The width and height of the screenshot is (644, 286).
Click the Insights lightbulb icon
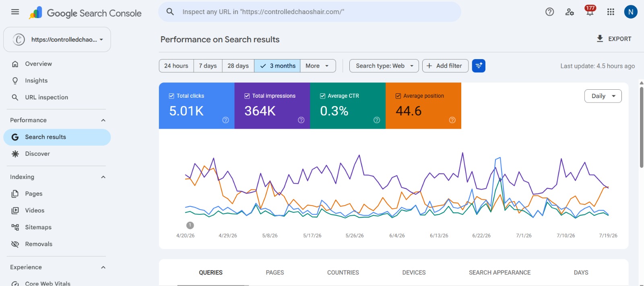point(15,80)
